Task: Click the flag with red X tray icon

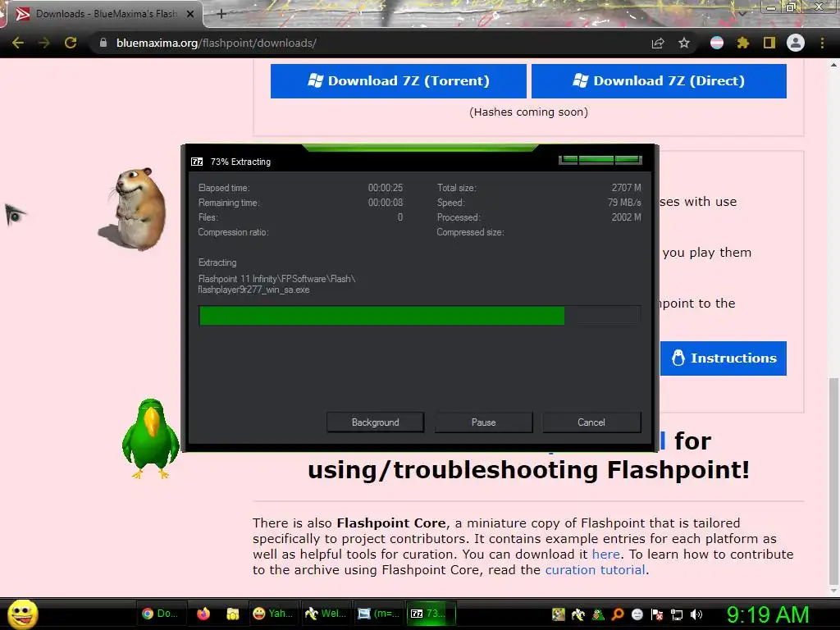Action: 657,614
